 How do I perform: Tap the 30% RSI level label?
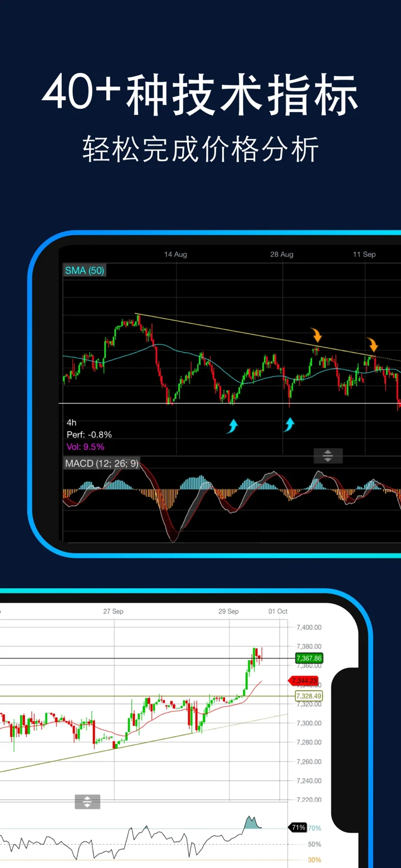[x=315, y=860]
